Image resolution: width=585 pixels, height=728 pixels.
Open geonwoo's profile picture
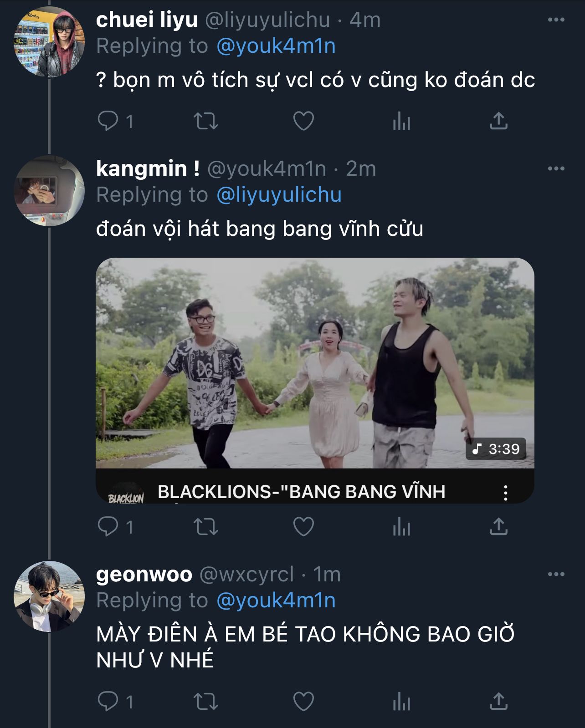click(49, 596)
